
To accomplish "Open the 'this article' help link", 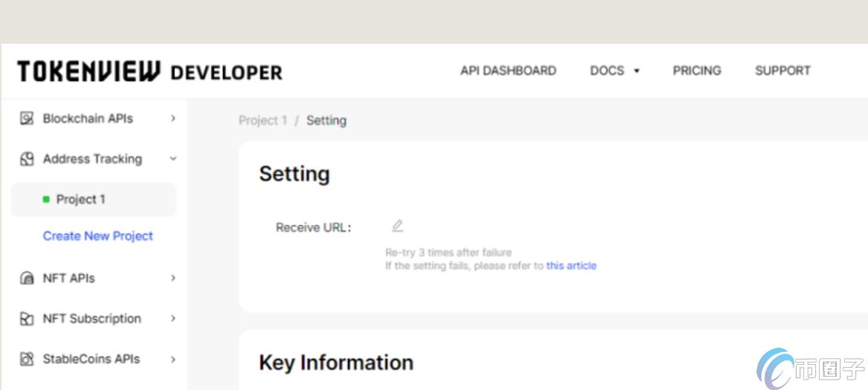I will pos(571,265).
